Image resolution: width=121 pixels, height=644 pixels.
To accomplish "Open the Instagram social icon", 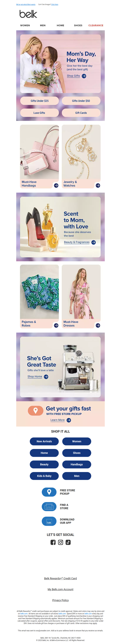I will [x=60, y=542].
